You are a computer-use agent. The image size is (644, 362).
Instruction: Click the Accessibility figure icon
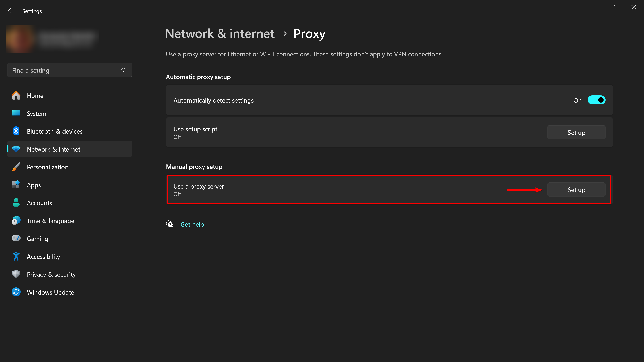tap(16, 256)
